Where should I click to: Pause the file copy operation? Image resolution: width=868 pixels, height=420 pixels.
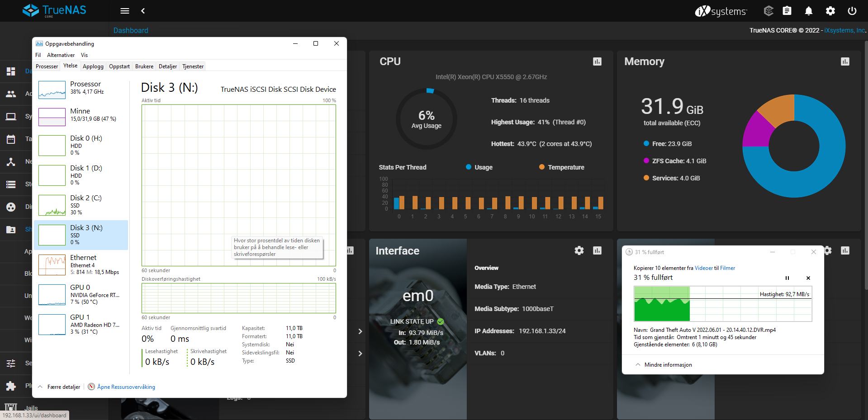(x=787, y=278)
